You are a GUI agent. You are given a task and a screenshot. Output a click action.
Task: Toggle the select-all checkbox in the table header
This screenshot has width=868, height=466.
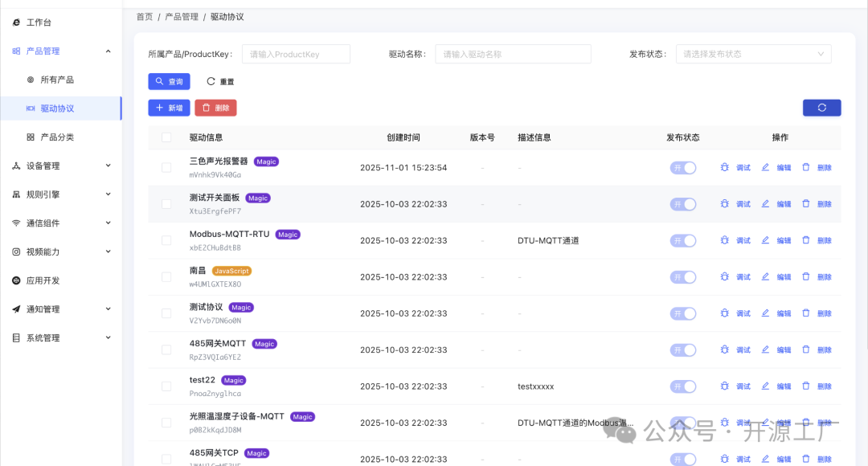[x=166, y=137]
